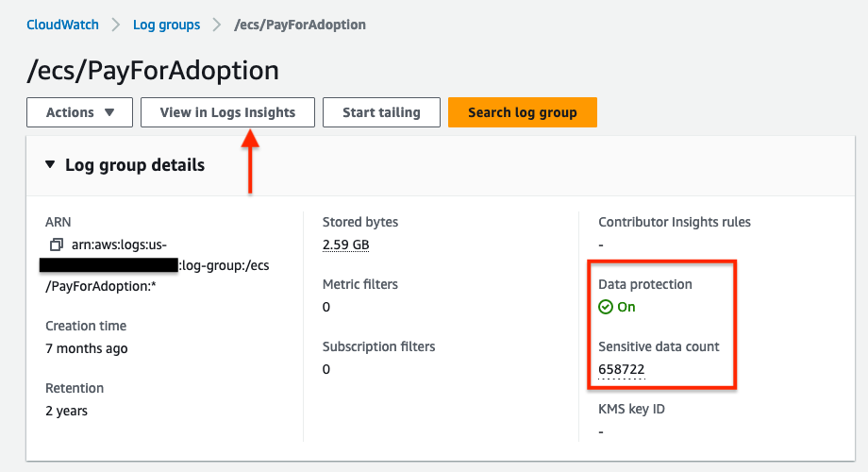Click the Metric filters count value
This screenshot has width=868, height=472.
(326, 307)
